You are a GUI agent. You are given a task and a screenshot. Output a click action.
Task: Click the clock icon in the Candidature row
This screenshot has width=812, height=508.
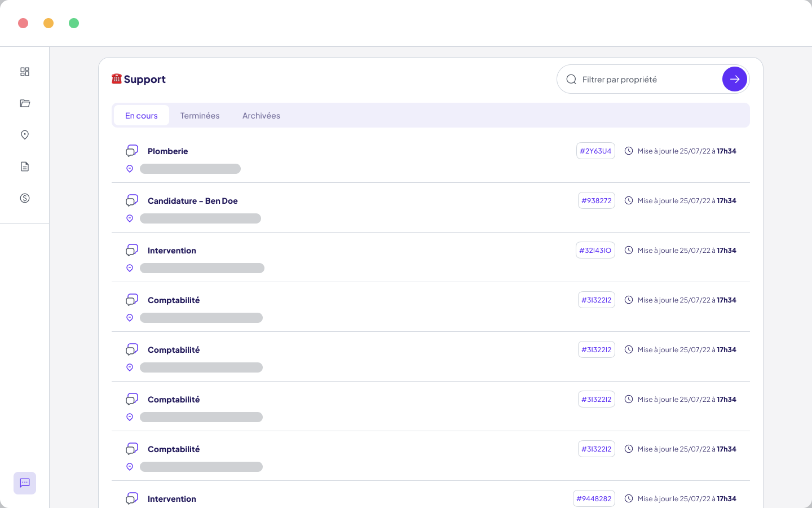point(629,200)
